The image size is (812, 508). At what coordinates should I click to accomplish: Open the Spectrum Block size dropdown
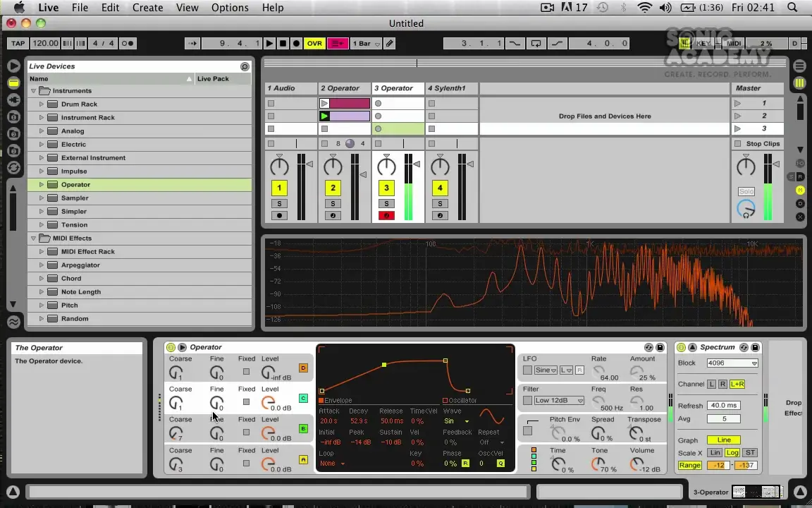pos(732,363)
